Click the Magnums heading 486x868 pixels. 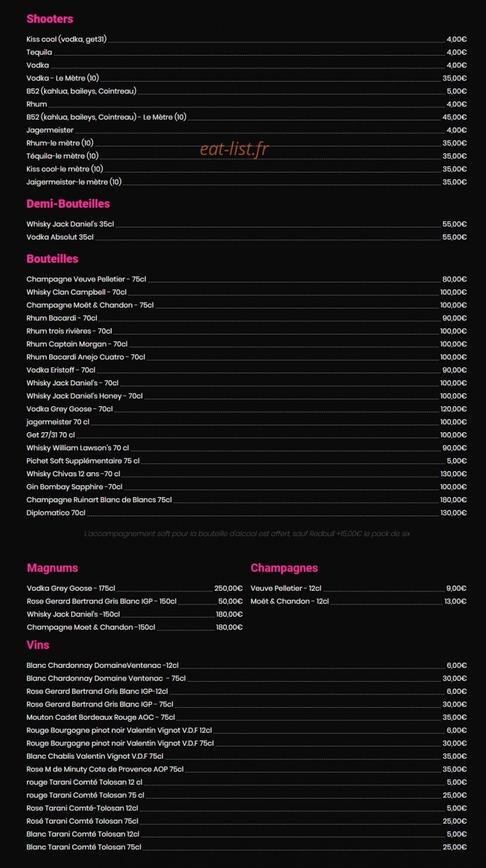pyautogui.click(x=52, y=568)
